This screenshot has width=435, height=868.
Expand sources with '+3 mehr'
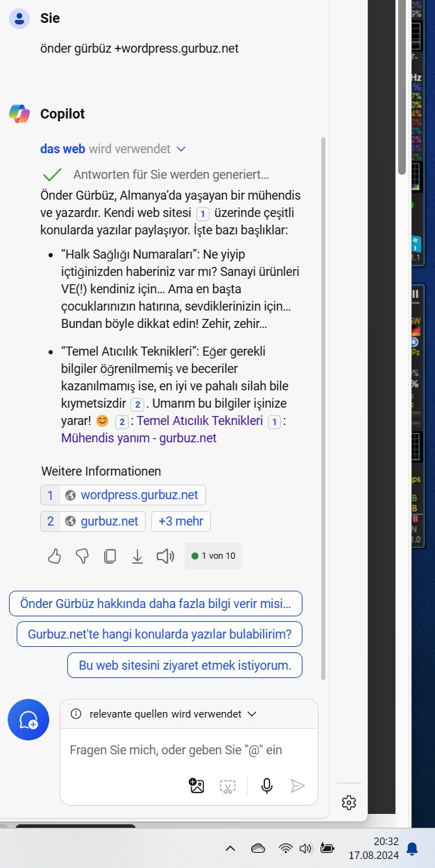(x=181, y=521)
